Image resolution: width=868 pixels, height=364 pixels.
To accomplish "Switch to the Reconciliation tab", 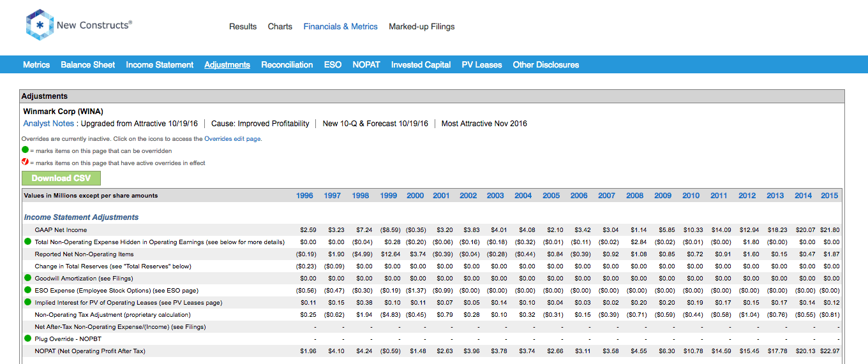I will [287, 64].
